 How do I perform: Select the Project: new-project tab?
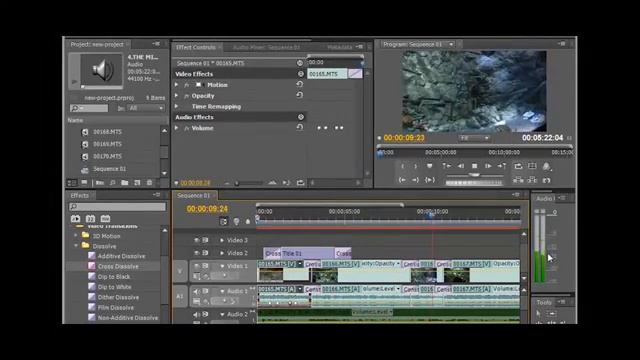pos(97,44)
